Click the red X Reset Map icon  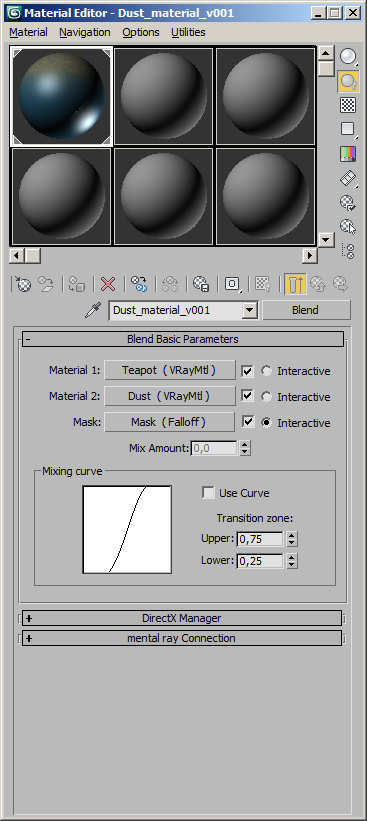[108, 284]
